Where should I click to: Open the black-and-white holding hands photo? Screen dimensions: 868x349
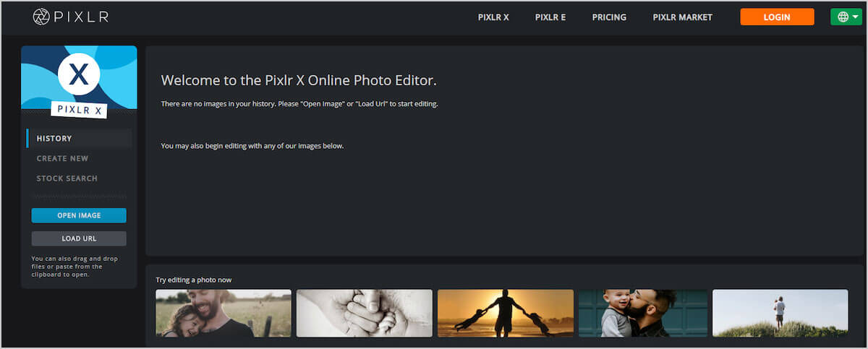pos(365,313)
